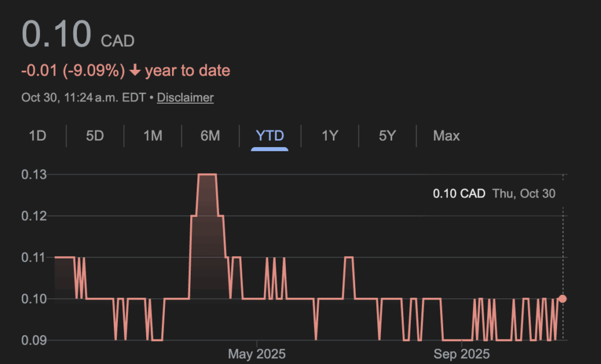Select the 5D range tab
The width and height of the screenshot is (601, 364).
(94, 136)
